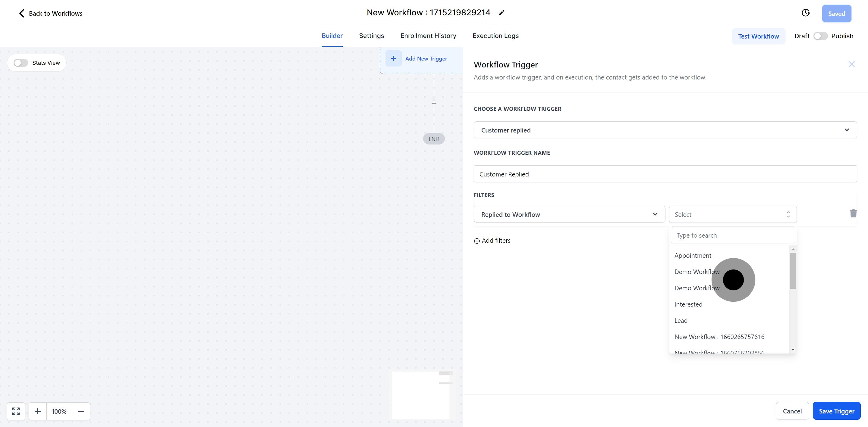
Task: Open the version history clock icon
Action: tap(806, 12)
